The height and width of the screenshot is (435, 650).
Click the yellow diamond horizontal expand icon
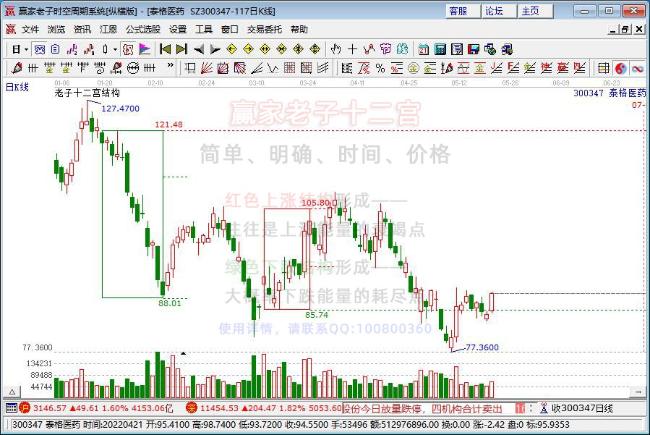click(x=265, y=49)
